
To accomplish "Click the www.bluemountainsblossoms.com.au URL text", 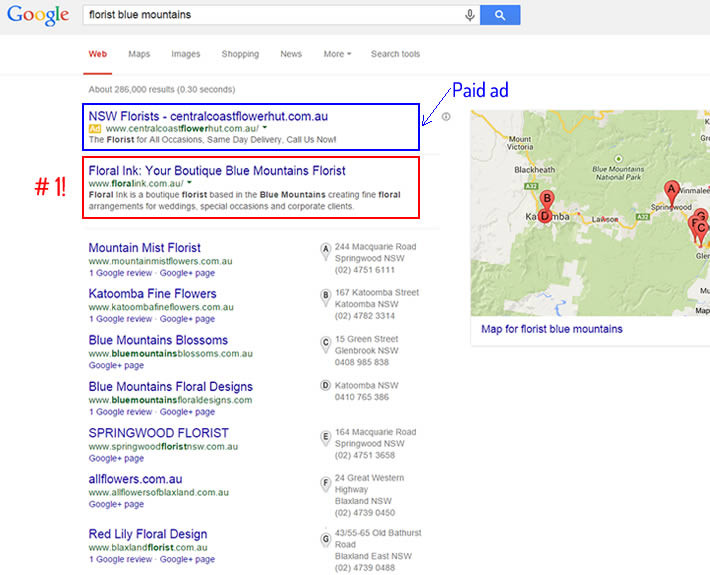I will (171, 354).
